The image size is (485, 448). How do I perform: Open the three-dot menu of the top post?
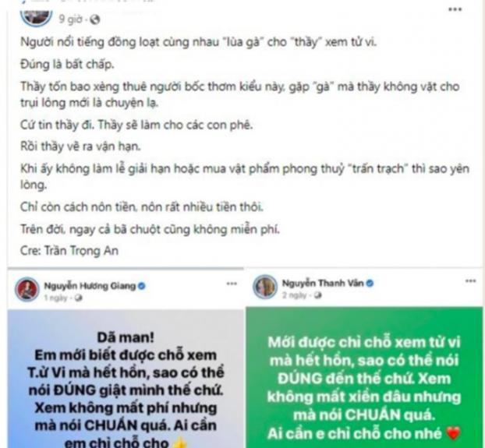pos(455,9)
